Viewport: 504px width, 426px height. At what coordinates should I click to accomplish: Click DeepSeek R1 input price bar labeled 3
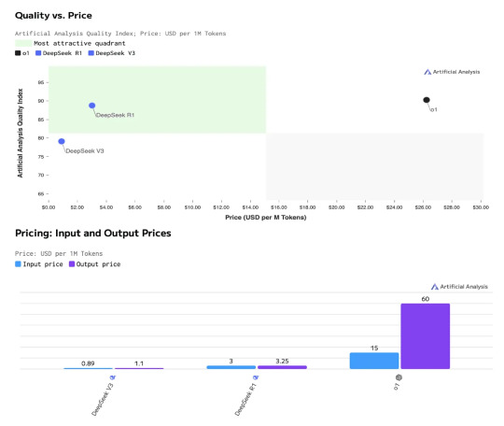click(x=231, y=367)
